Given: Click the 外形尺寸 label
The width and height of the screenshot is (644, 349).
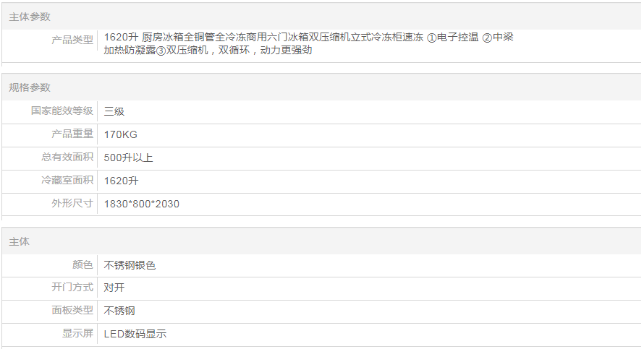Looking at the screenshot, I should tap(72, 204).
